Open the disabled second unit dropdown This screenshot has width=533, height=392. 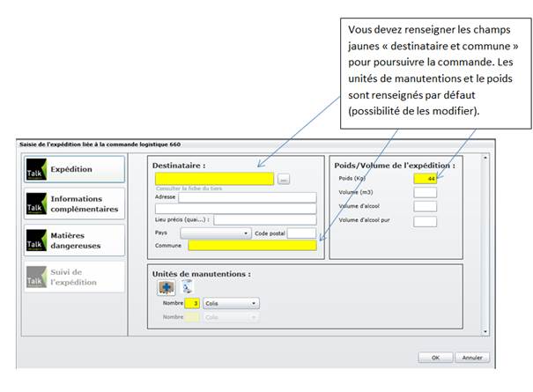click(231, 317)
